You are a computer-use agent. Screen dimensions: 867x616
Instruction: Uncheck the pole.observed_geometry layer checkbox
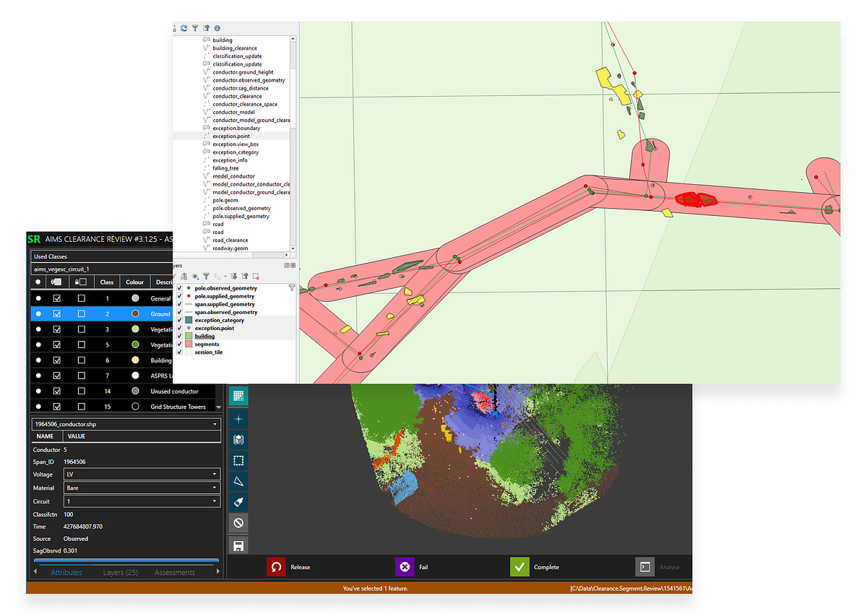coord(179,288)
